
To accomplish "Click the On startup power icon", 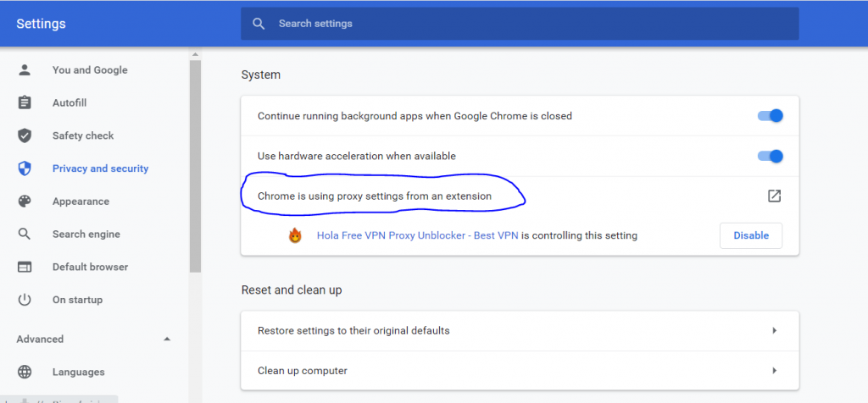I will [x=25, y=300].
